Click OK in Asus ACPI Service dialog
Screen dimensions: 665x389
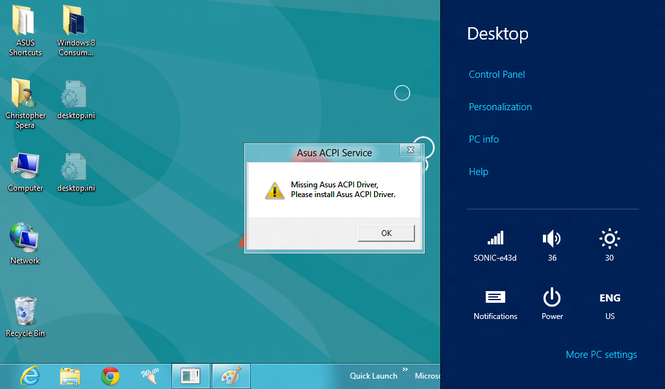pos(386,233)
